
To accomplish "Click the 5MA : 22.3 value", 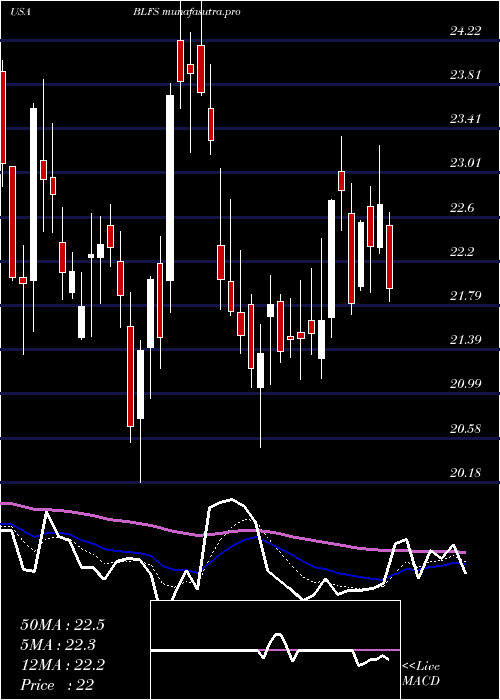I will click(58, 645).
